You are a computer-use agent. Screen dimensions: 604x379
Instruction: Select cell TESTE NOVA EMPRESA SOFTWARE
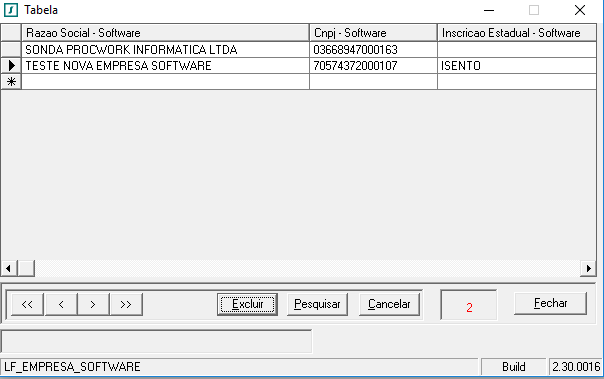click(x=165, y=66)
